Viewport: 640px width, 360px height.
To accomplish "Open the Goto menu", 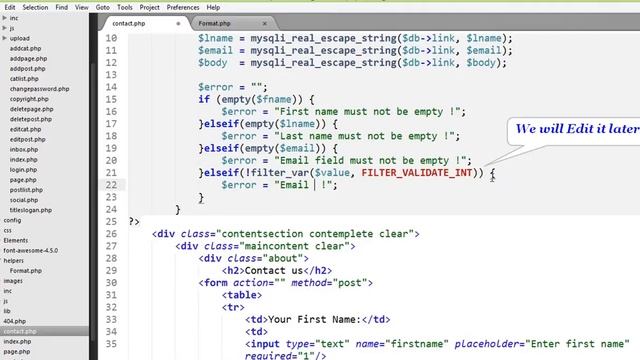I will [102, 7].
